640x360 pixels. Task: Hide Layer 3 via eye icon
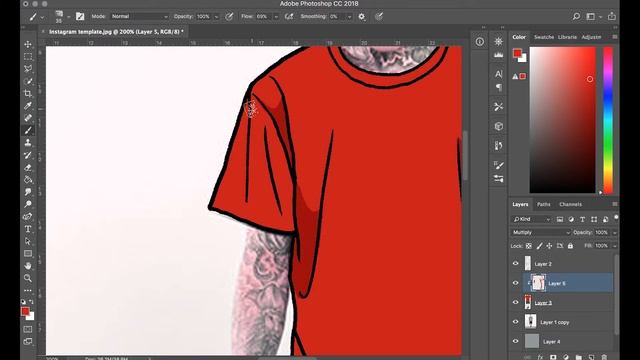(x=516, y=302)
